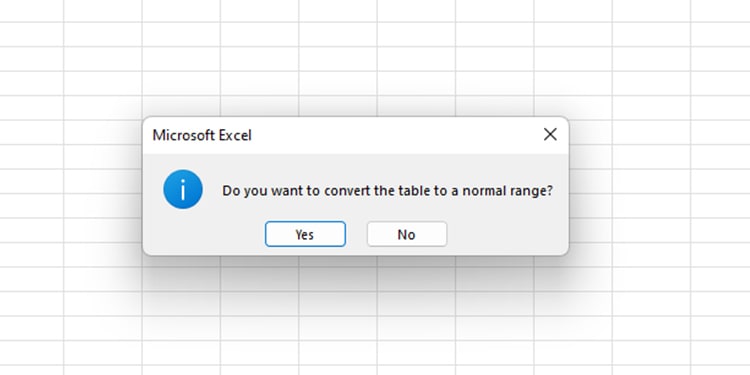Select the worksheet cell in bottom-left corner
Screen dimensions: 750x375
coord(32,370)
